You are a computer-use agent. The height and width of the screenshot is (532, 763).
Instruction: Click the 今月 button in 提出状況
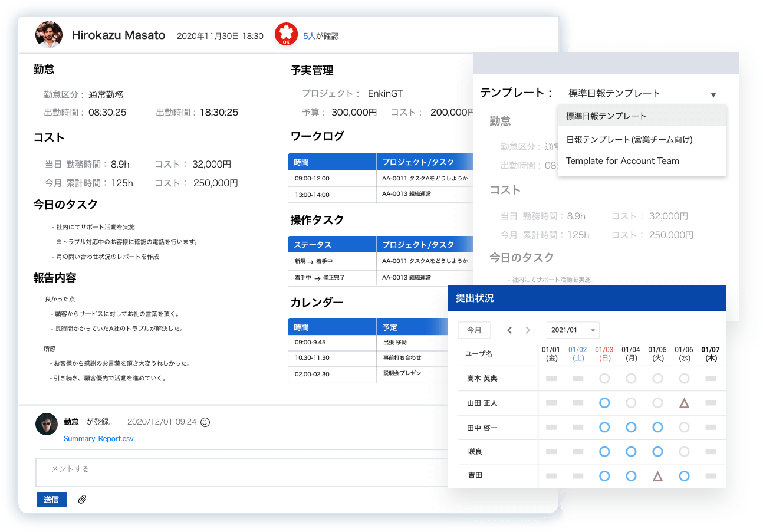coord(474,330)
